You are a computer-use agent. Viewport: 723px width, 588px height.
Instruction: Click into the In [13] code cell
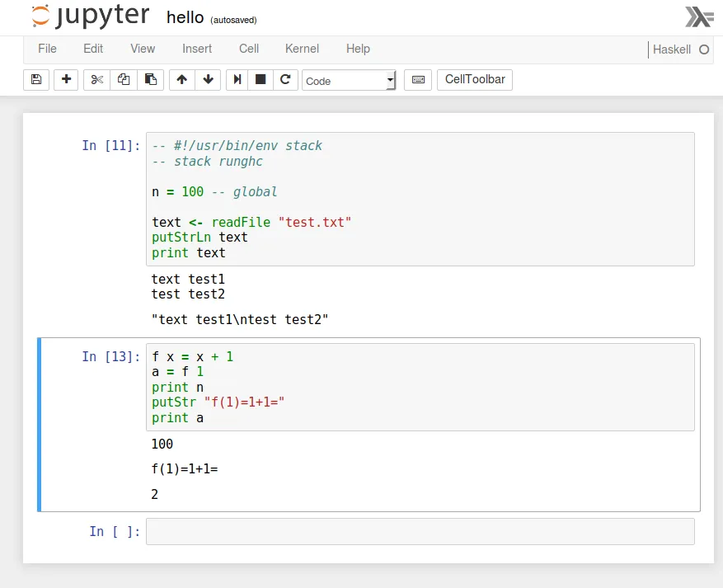[420, 387]
